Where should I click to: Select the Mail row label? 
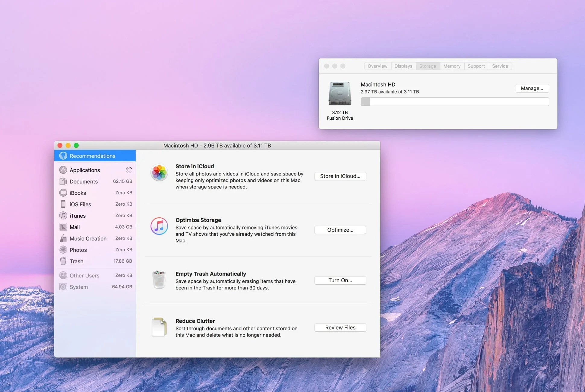(x=75, y=227)
